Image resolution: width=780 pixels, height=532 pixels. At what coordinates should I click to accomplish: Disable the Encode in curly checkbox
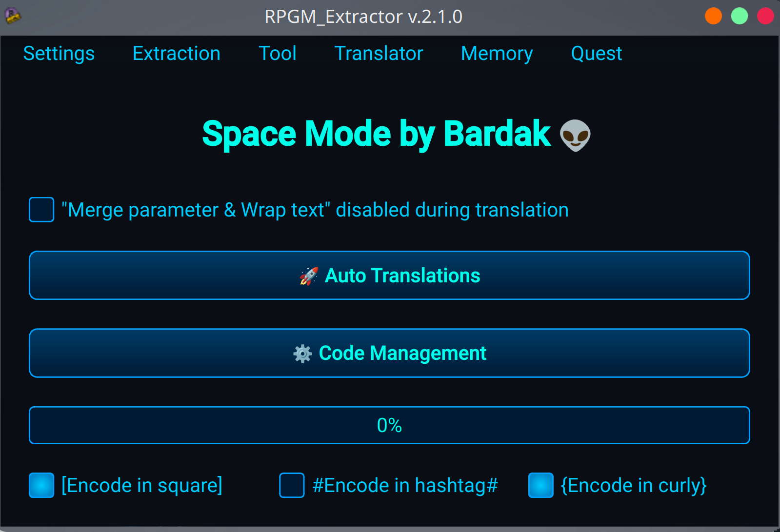[x=541, y=485]
